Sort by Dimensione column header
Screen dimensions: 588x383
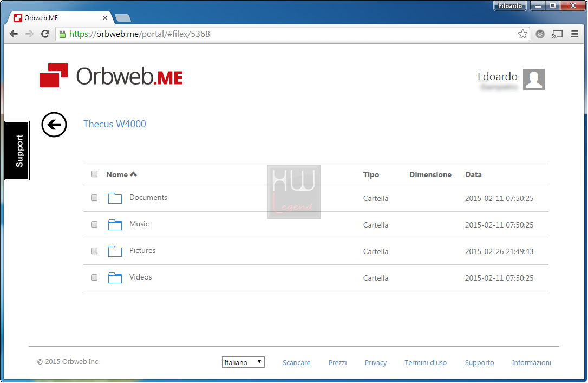click(x=430, y=174)
